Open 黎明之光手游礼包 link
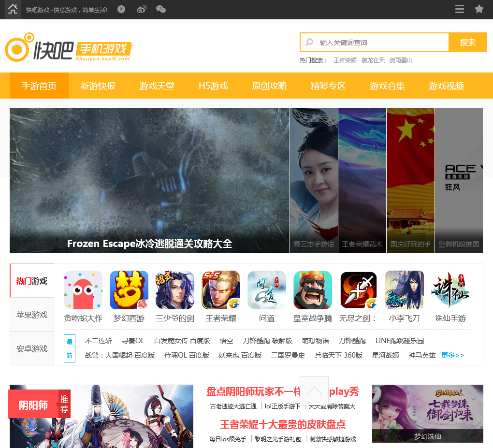 (x=278, y=439)
